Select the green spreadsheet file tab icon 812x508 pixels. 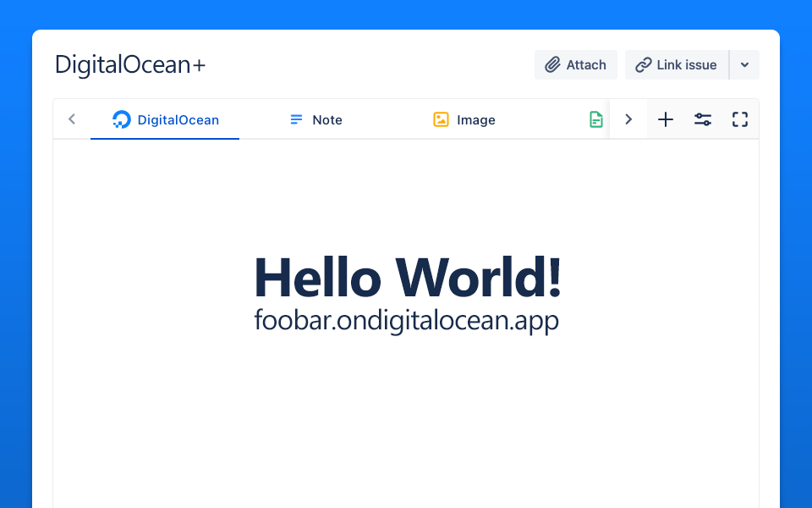pos(596,119)
